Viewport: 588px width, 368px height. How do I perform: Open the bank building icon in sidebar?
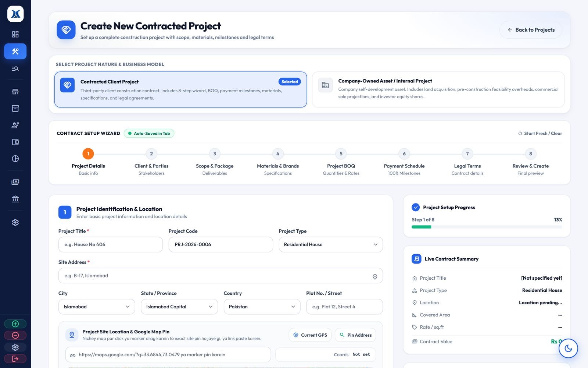point(15,199)
